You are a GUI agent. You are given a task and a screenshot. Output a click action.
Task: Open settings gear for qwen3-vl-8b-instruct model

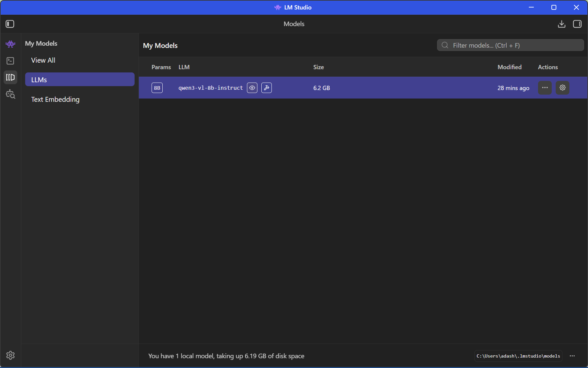click(x=563, y=88)
